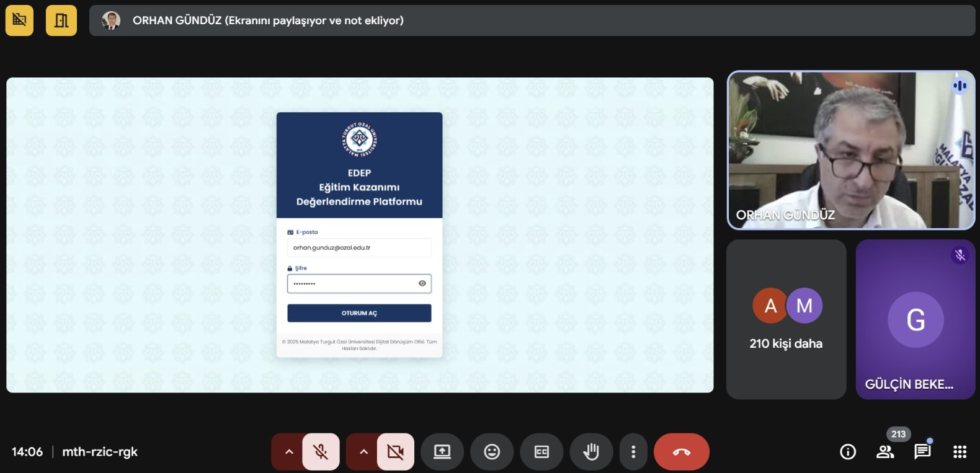Expand video settings arrow beside camera

coord(363,452)
